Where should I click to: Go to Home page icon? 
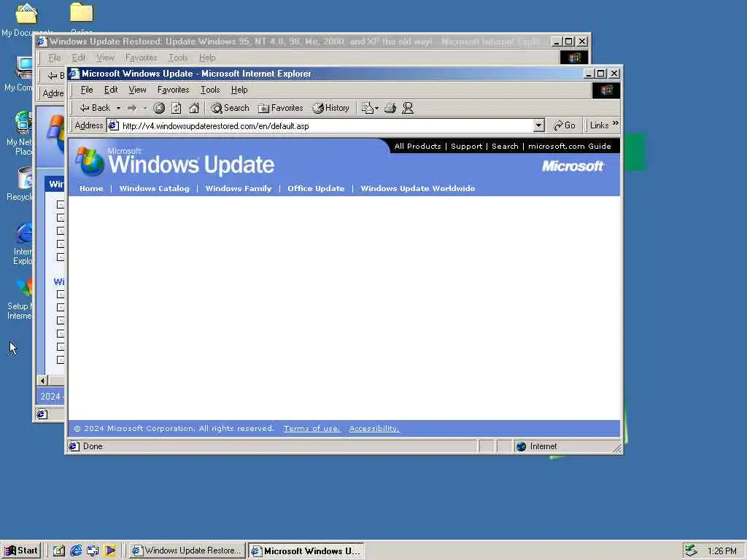(194, 108)
